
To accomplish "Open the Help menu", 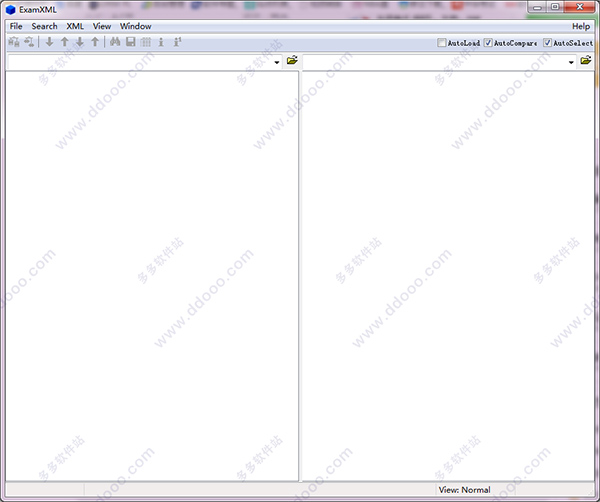I will tap(581, 26).
